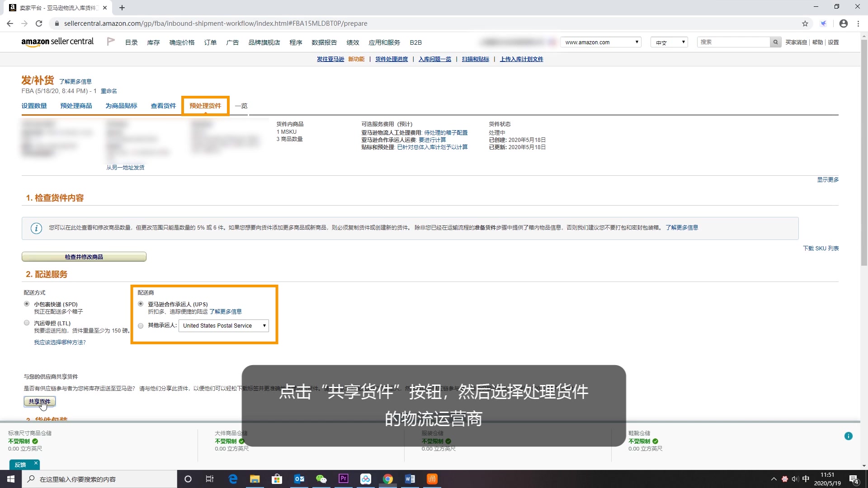The height and width of the screenshot is (488, 868).
Task: Open Cortana circle icon on taskbar
Action: click(188, 479)
